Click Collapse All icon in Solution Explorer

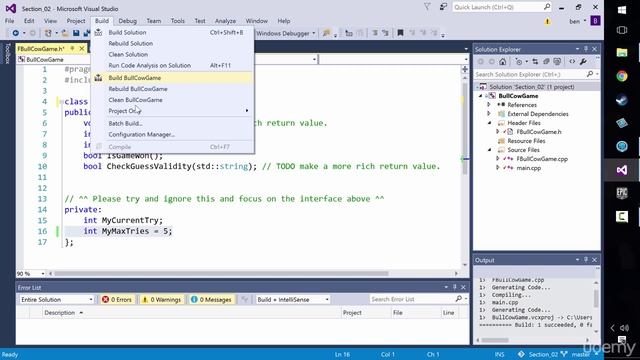(x=546, y=62)
